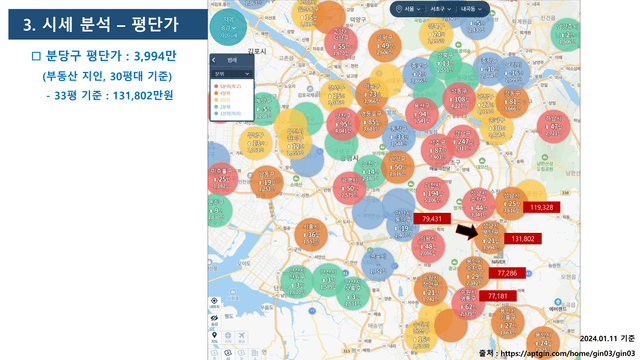This screenshot has width=640, height=360.
Task: Open the 내곡동 neighborhood dropdown
Action: (471, 9)
